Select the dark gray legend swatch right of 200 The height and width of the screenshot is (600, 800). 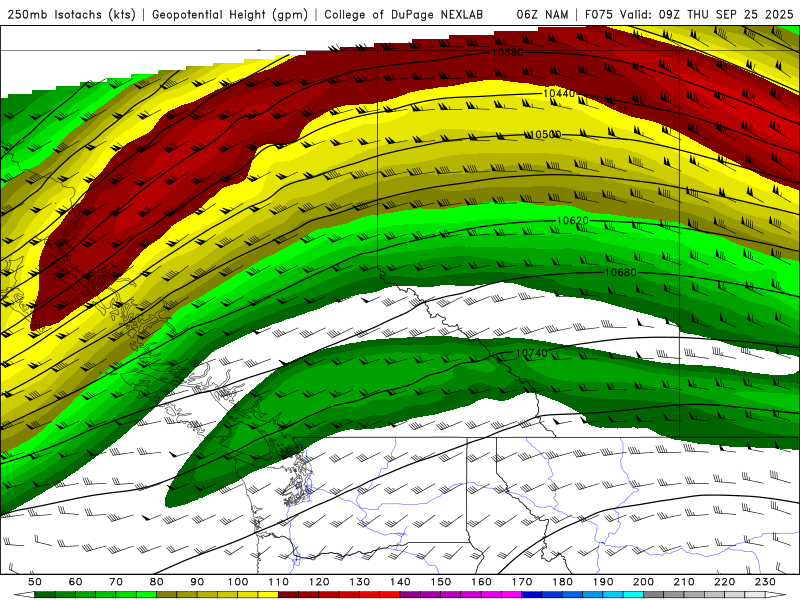654,595
